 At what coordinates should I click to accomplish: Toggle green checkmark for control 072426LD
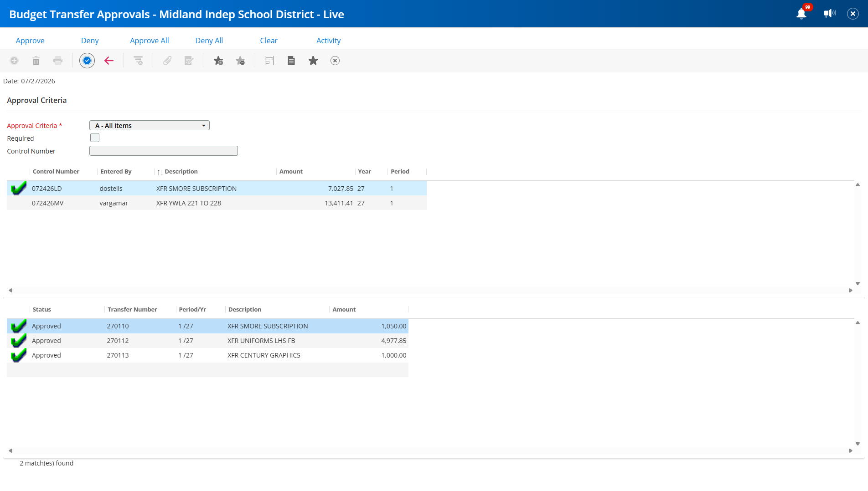tap(18, 188)
